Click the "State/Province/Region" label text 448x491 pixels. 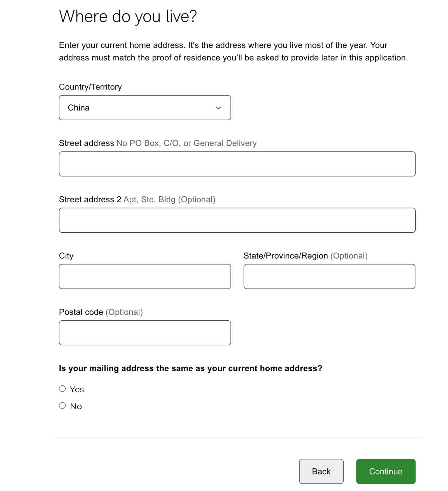click(x=286, y=256)
